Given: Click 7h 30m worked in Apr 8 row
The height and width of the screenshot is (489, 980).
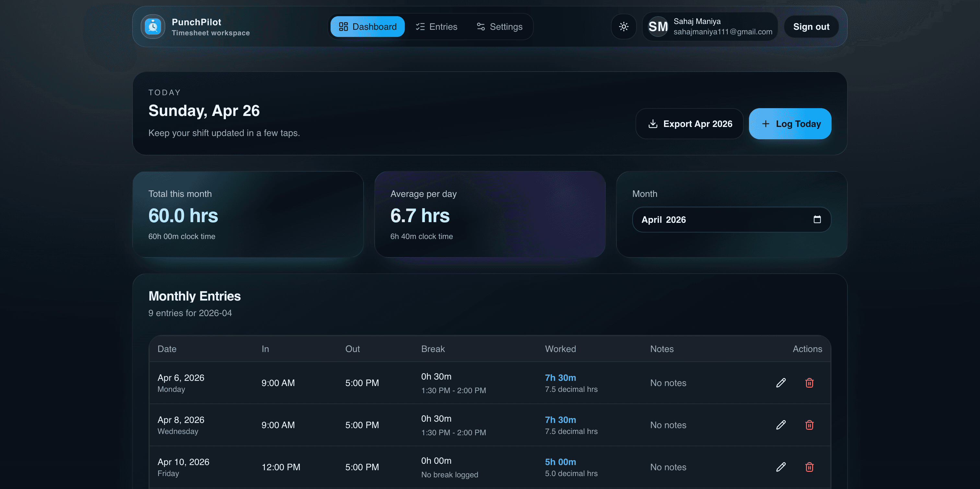Looking at the screenshot, I should (560, 420).
